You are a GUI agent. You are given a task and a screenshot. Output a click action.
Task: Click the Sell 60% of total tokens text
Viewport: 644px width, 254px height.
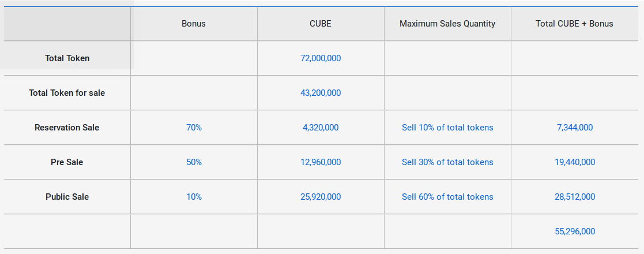click(447, 197)
